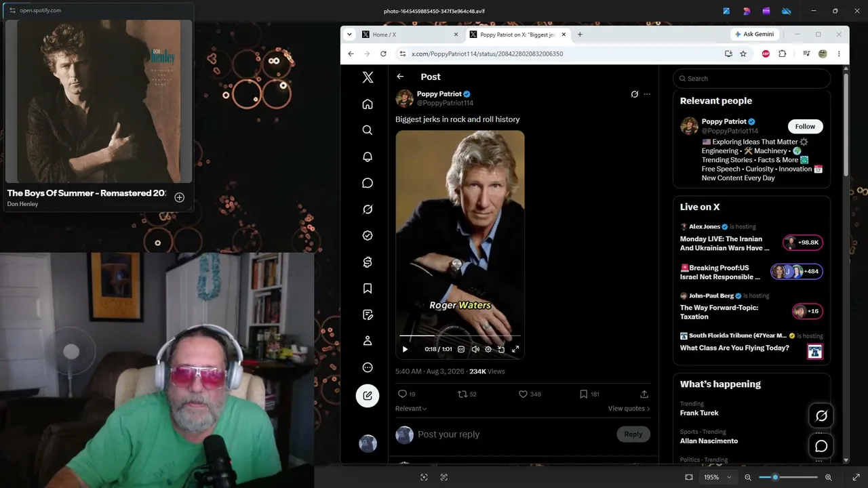Open Bookmarks in the X sidebar
This screenshot has height=488, width=868.
click(x=368, y=289)
